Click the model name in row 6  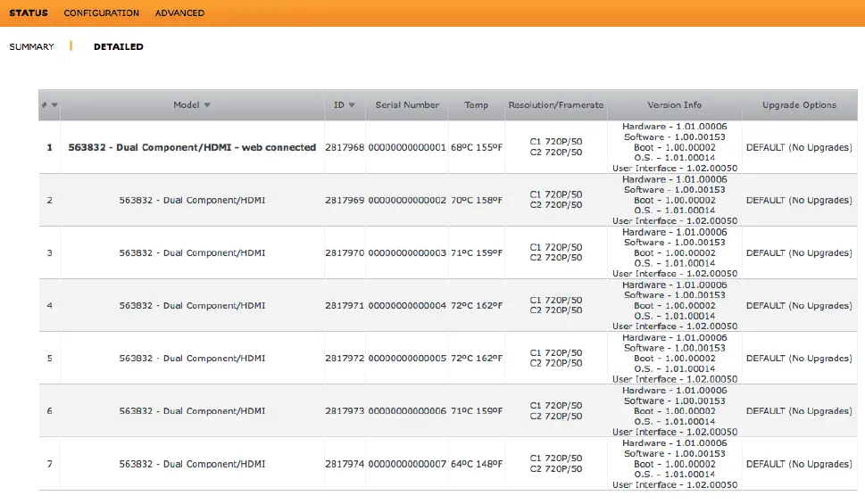click(x=192, y=411)
